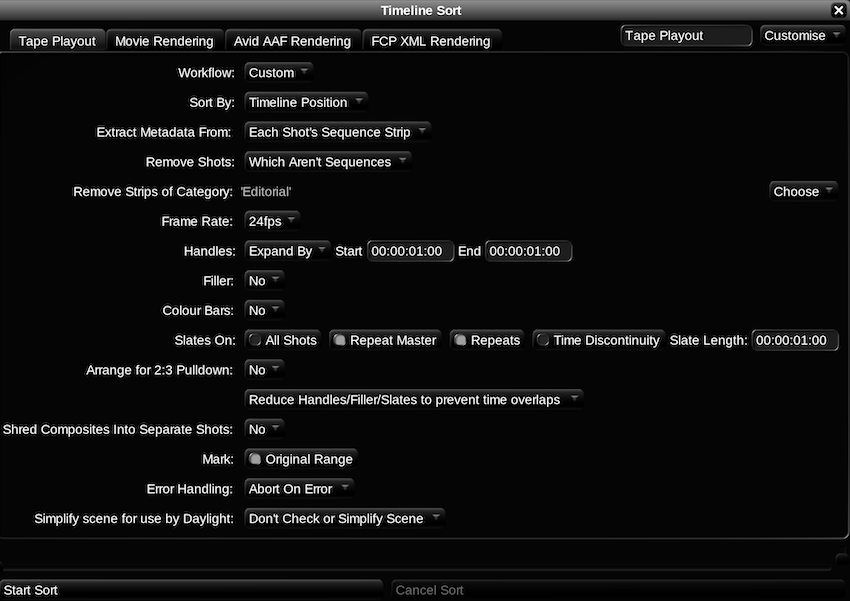Switch to the Movie Rendering tab
This screenshot has width=850, height=601.
tap(164, 41)
